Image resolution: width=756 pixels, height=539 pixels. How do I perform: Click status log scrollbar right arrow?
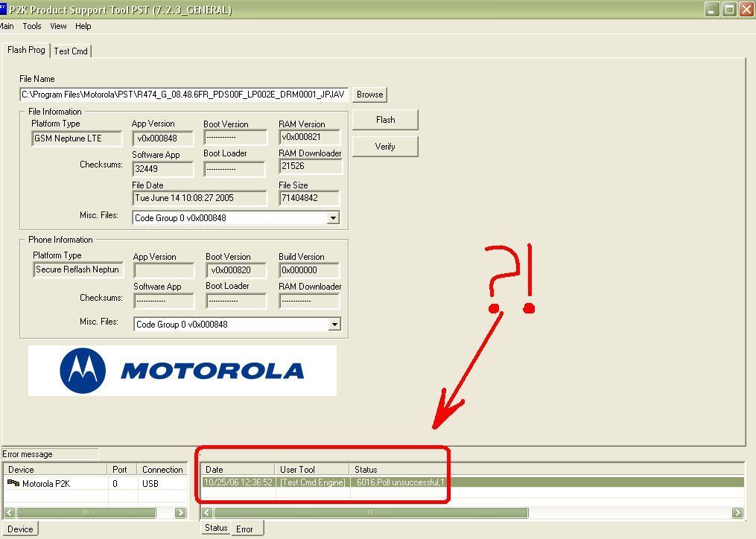737,512
